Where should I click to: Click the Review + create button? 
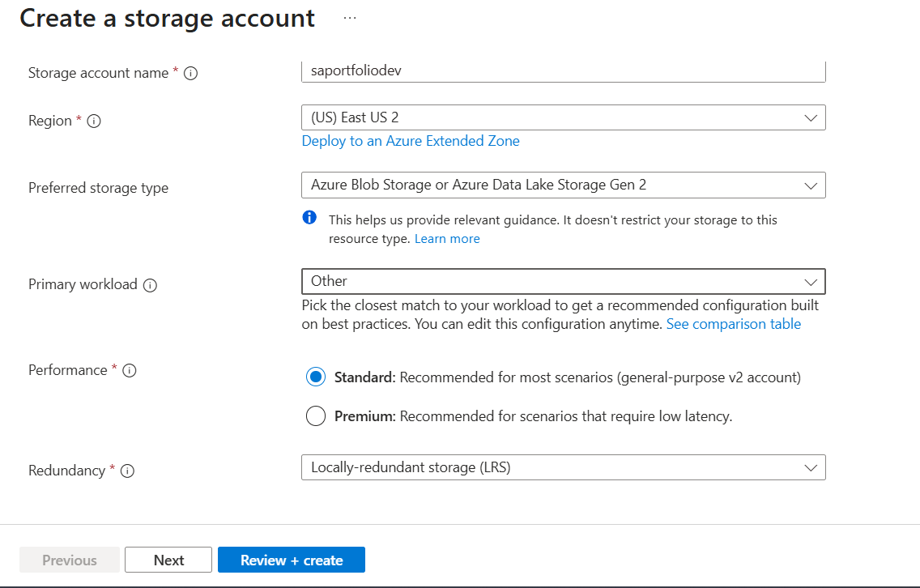click(x=292, y=560)
